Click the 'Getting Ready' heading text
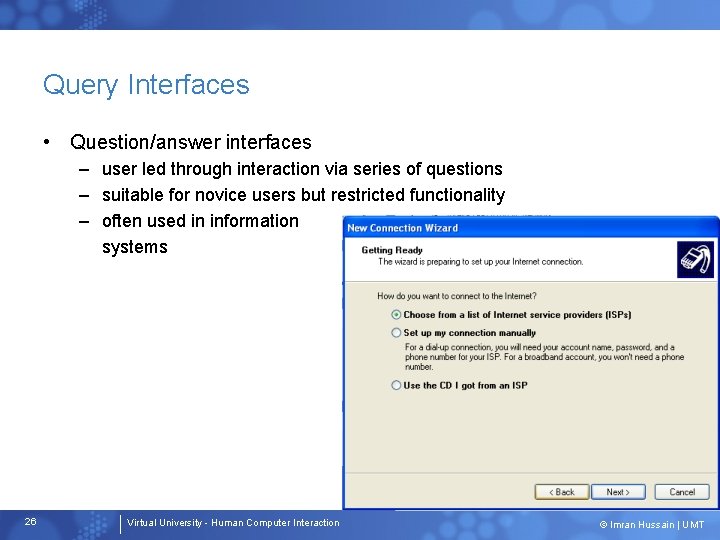 tap(392, 250)
